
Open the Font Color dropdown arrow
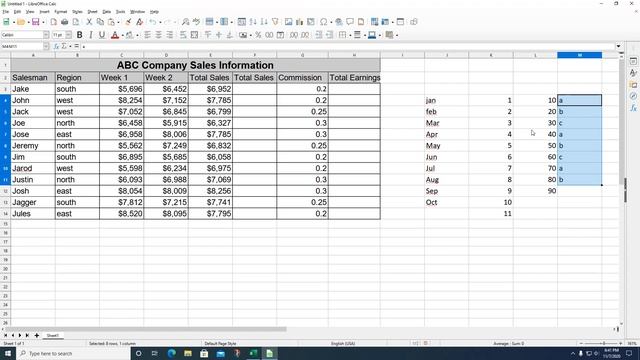(x=123, y=36)
